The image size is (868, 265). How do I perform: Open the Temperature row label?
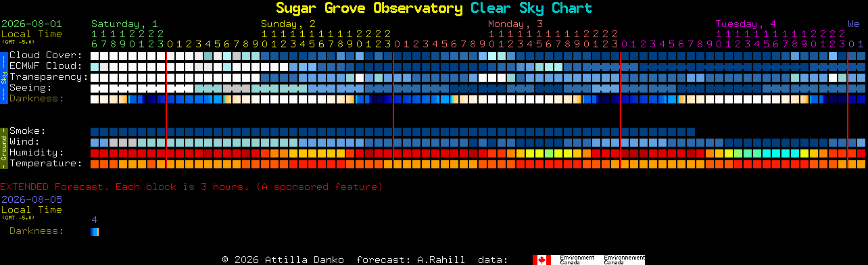[x=46, y=164]
